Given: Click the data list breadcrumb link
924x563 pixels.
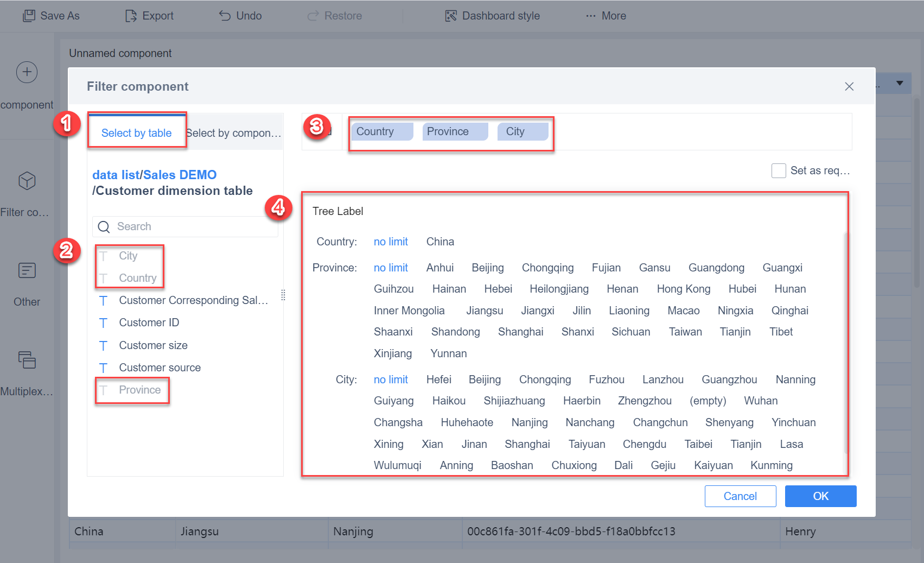Looking at the screenshot, I should (116, 175).
